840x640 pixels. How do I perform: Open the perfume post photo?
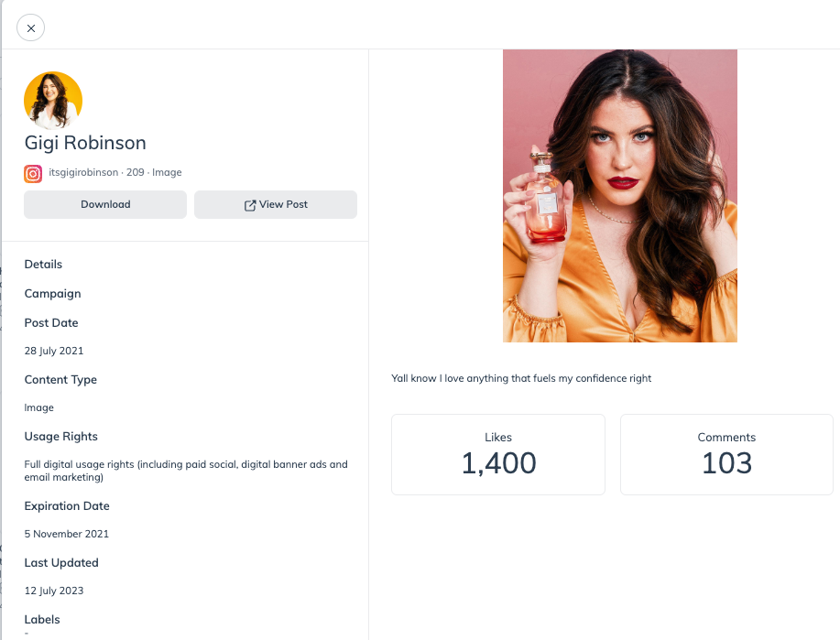tap(620, 196)
